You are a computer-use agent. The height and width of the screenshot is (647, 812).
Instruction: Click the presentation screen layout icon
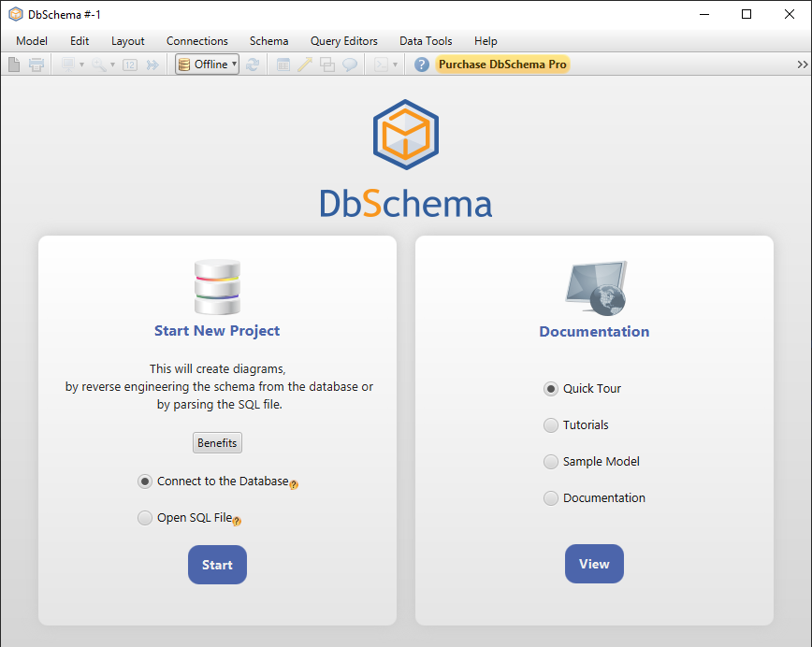pyautogui.click(x=68, y=65)
